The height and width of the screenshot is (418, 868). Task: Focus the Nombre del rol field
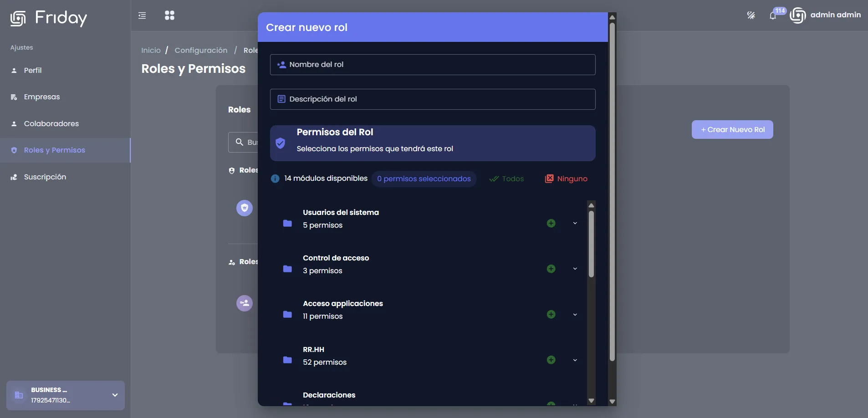click(x=433, y=65)
